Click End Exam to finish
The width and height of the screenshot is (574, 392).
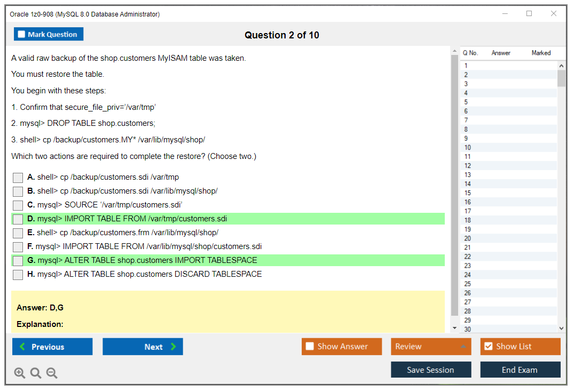[520, 370]
